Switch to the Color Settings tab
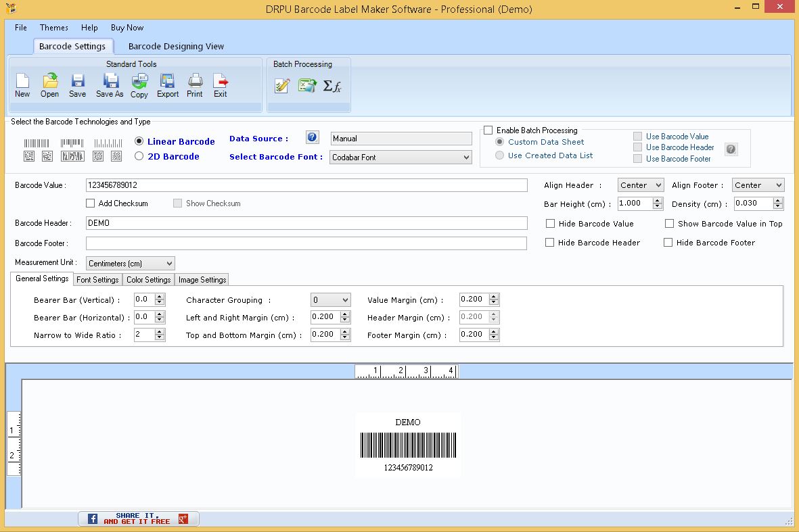 point(148,279)
